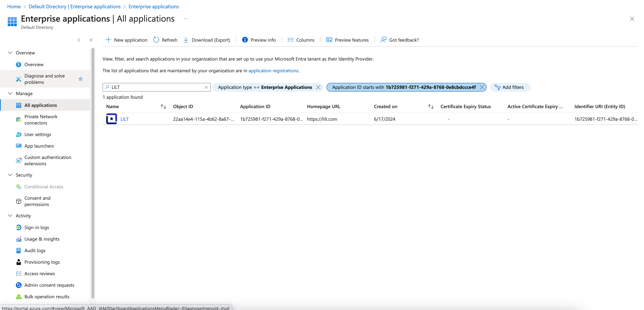Click the Download (Export) arrow icon

tap(186, 40)
